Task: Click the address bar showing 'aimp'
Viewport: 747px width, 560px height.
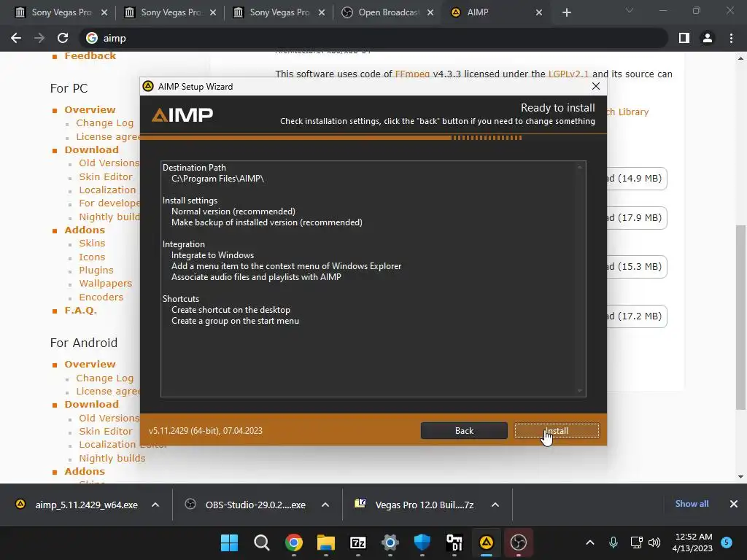Action: [x=373, y=38]
